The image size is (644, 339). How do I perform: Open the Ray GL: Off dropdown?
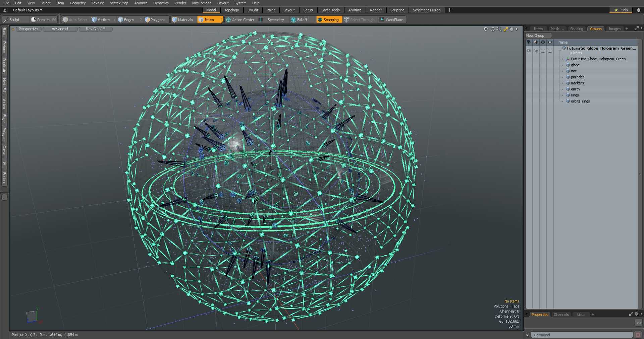(x=96, y=29)
